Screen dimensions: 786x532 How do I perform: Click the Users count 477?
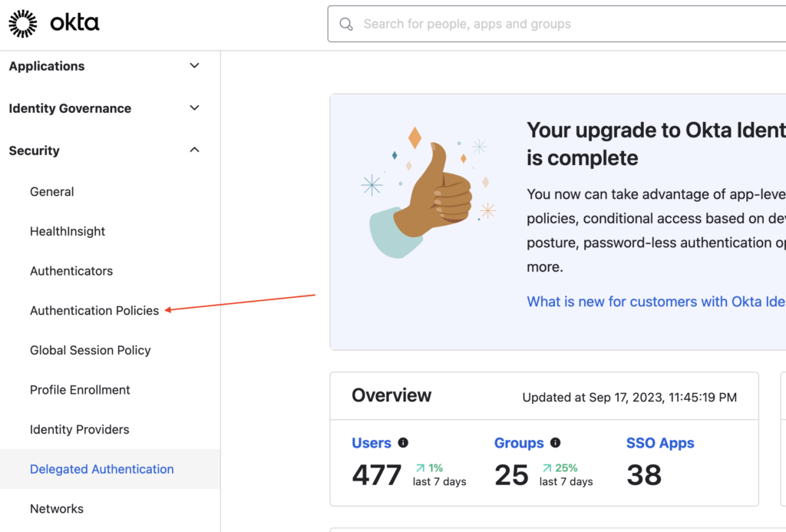(x=375, y=474)
